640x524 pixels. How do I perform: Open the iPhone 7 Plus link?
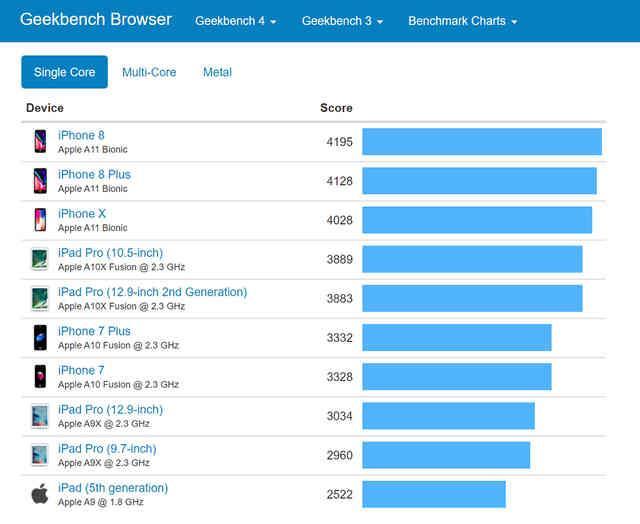(x=94, y=331)
